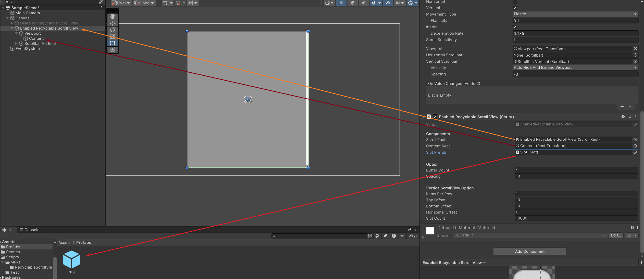The height and width of the screenshot is (279, 644).
Task: Click the Slot Count input field
Action: click(576, 218)
